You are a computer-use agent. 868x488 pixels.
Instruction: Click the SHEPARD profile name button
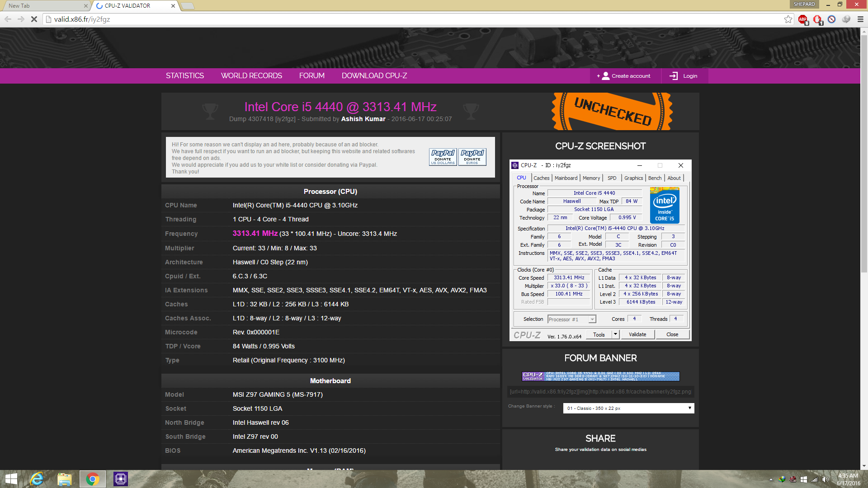tap(804, 4)
